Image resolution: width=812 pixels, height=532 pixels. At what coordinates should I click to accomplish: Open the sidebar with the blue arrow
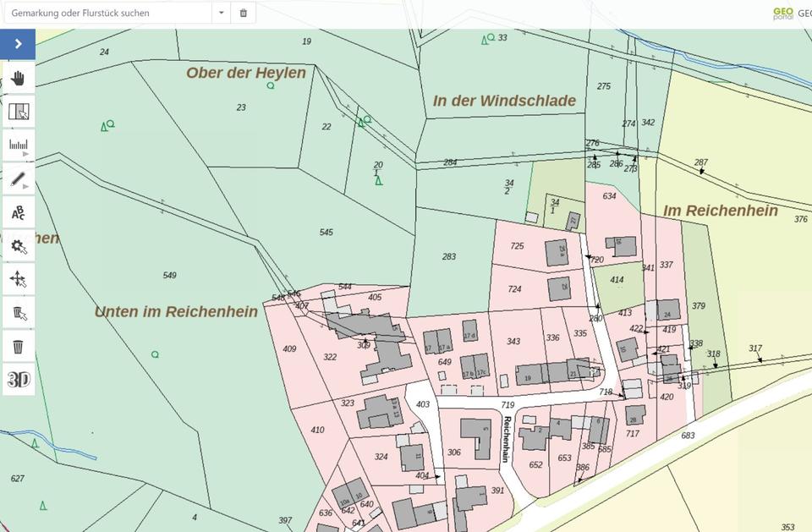click(x=18, y=43)
